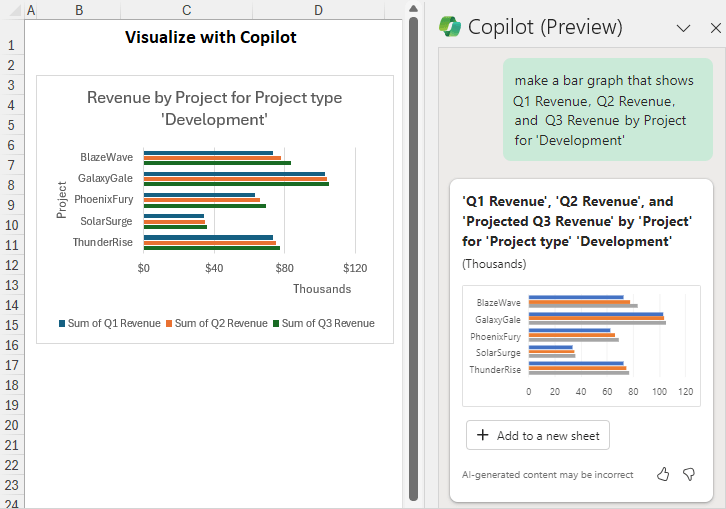Click the Select All corner triangle
726x509 pixels.
coord(15,11)
